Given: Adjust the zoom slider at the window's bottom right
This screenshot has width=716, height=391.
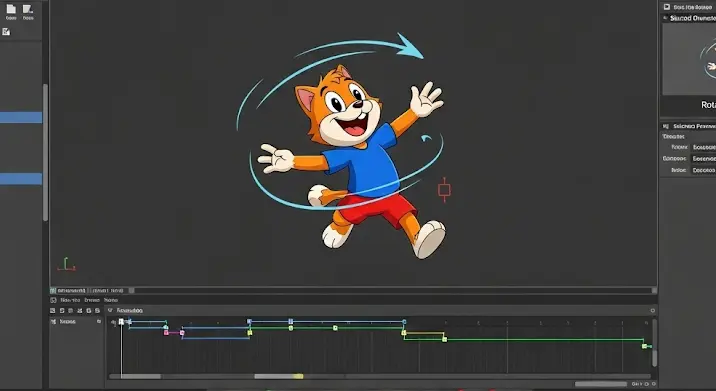Looking at the screenshot, I should coord(601,384).
